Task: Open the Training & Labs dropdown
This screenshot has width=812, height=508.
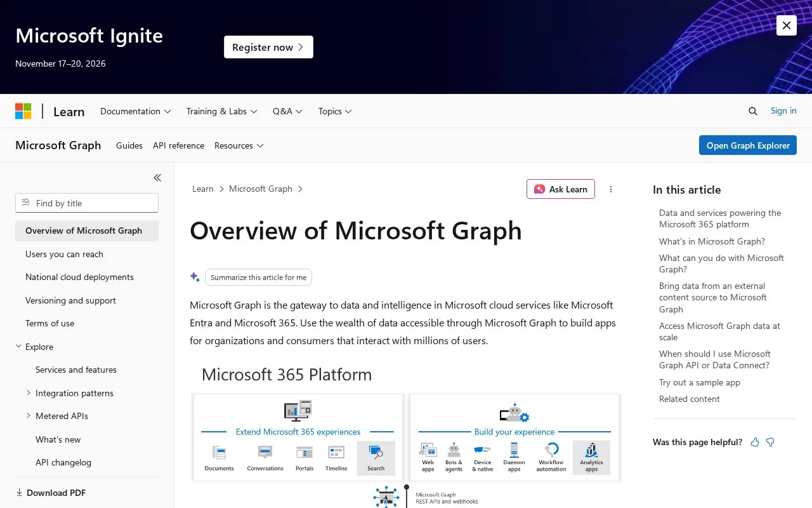Action: point(222,111)
